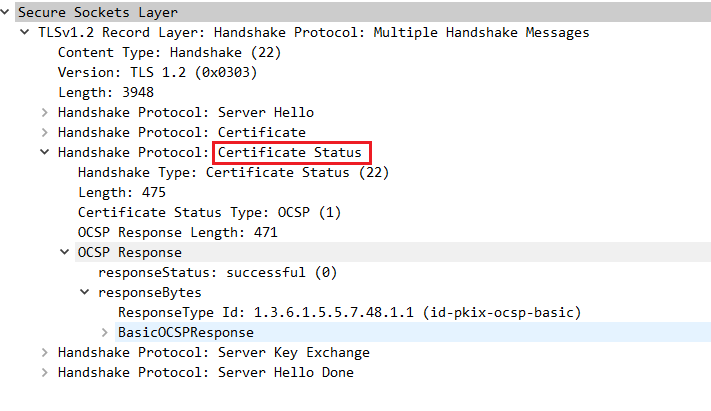This screenshot has width=711, height=411.
Task: Expand Handshake Protocol: Server Hello
Action: pos(44,112)
